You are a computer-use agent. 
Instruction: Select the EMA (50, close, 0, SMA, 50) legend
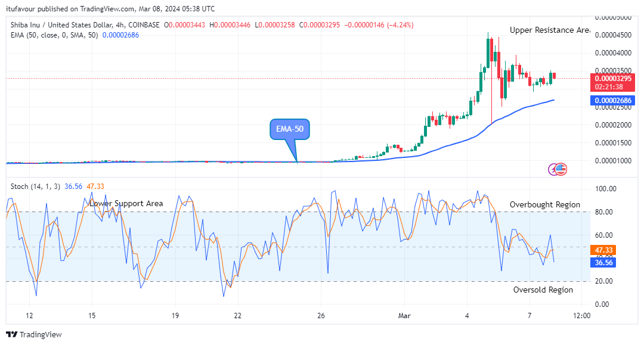(54, 35)
